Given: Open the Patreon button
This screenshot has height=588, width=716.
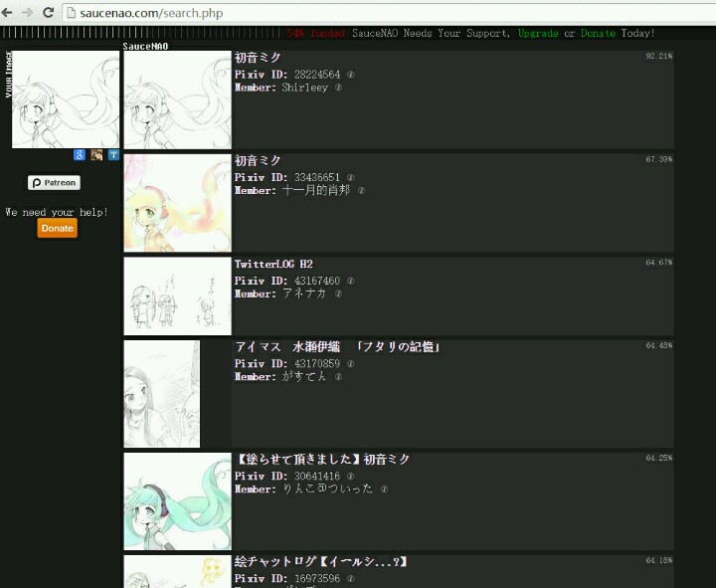Looking at the screenshot, I should tap(54, 183).
